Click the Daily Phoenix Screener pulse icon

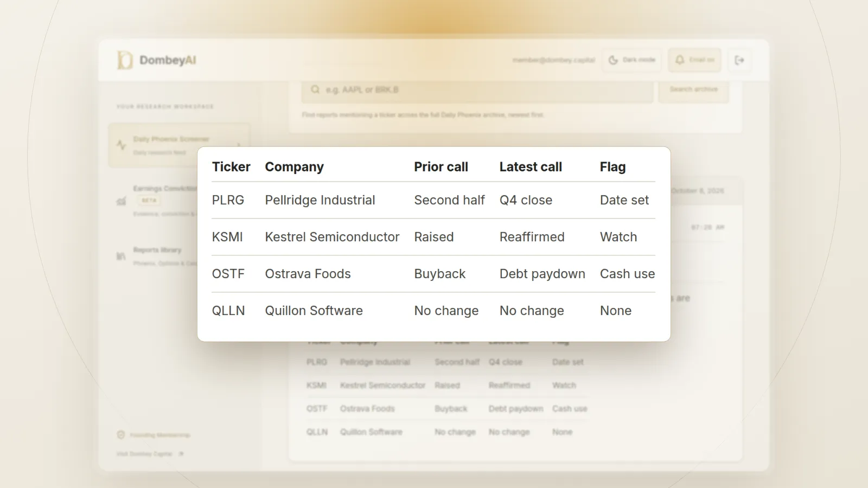click(x=122, y=145)
